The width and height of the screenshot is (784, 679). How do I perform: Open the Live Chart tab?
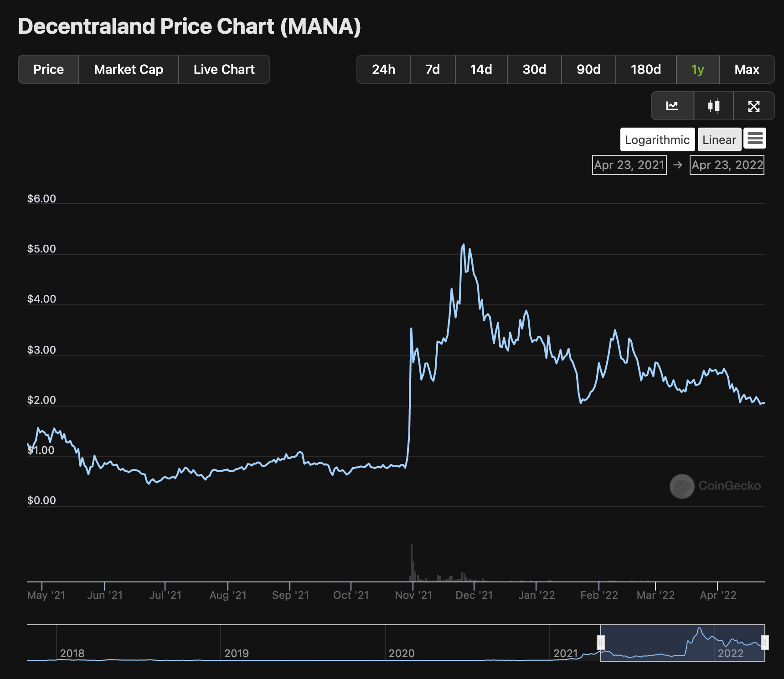pos(224,69)
